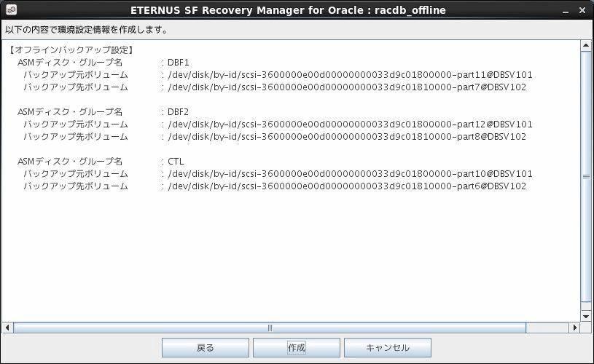Click ASMディスク・グループ名 label for CTL
Image resolution: width=594 pixels, height=364 pixels.
[x=70, y=162]
